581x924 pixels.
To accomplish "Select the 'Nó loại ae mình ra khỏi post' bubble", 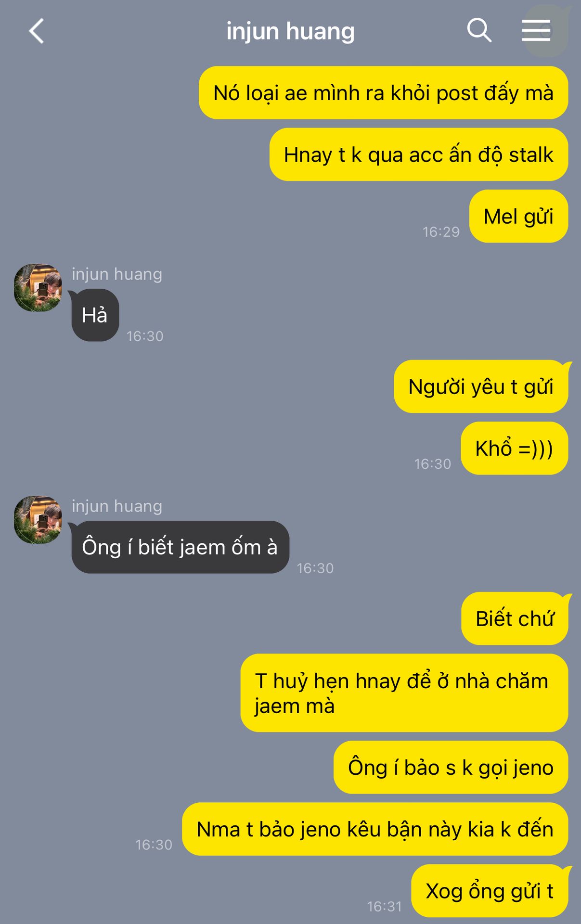I will (x=383, y=93).
